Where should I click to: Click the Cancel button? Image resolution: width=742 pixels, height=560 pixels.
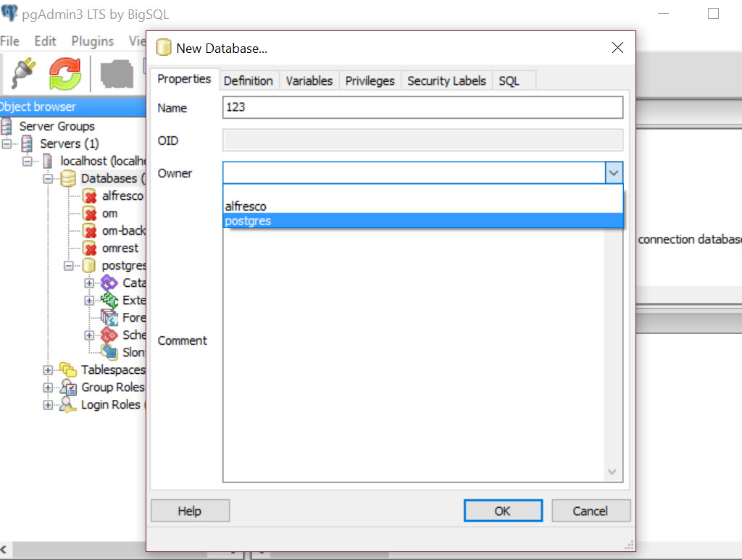(x=590, y=511)
